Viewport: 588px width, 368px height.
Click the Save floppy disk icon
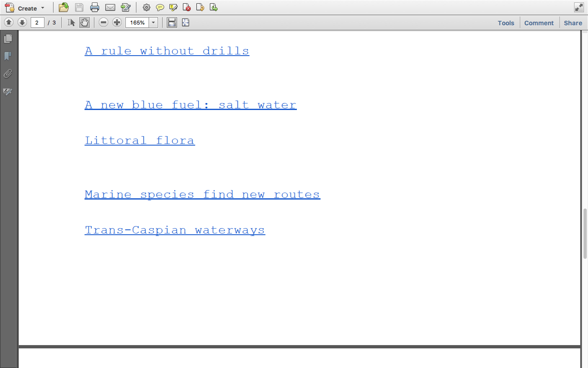coord(79,8)
